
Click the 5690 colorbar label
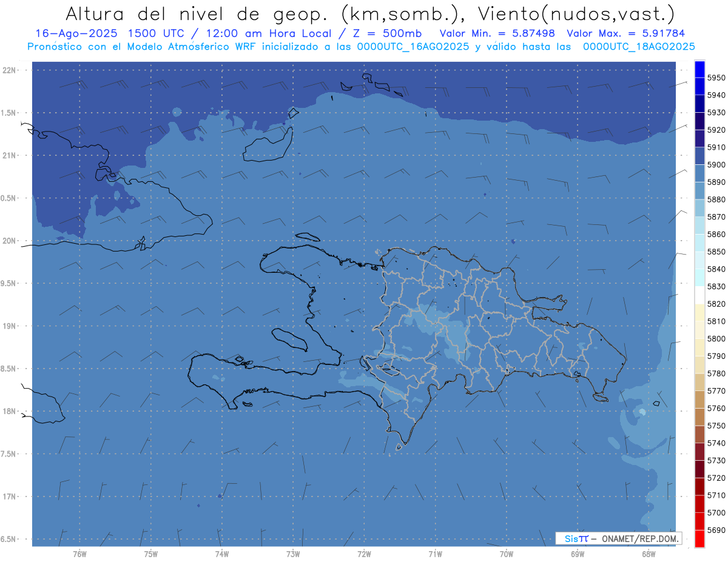pyautogui.click(x=716, y=530)
